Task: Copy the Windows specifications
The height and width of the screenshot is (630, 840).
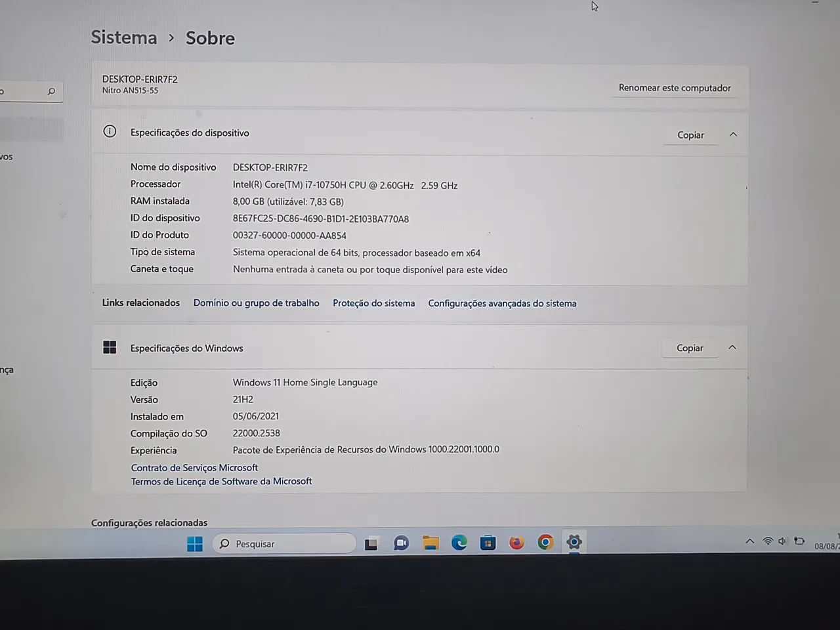Action: tap(690, 348)
